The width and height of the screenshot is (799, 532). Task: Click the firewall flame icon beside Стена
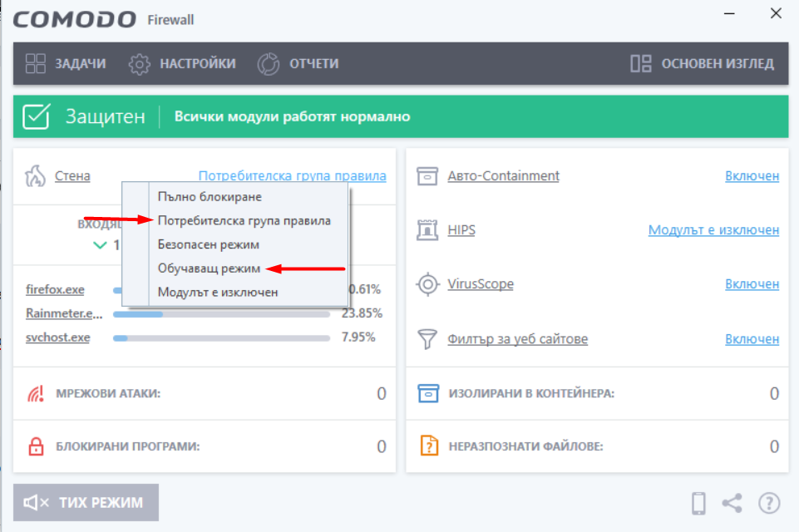pos(35,175)
